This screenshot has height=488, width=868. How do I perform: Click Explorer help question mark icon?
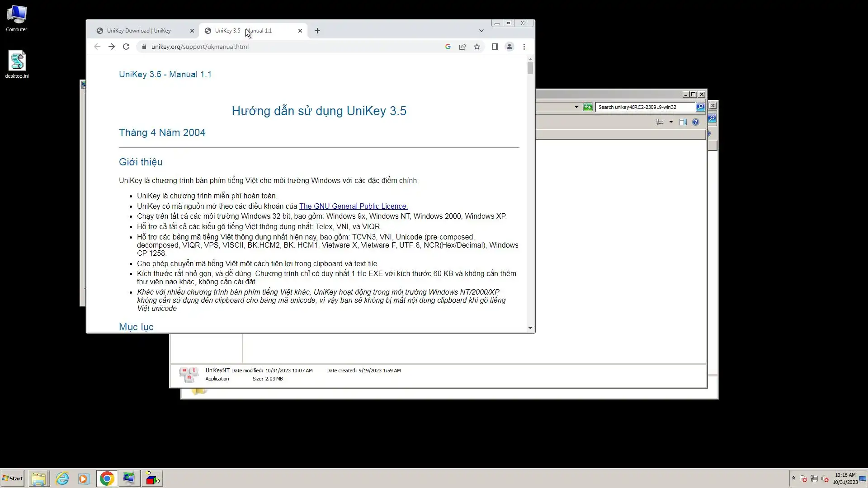pyautogui.click(x=696, y=122)
